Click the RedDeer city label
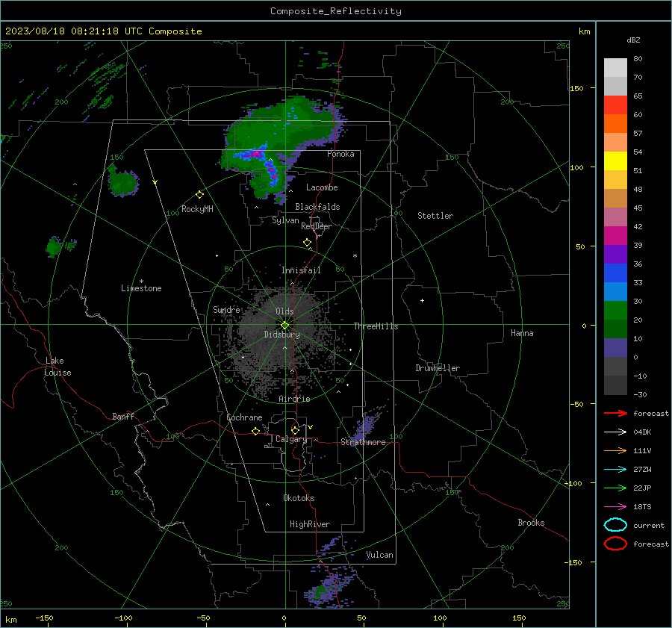The width and height of the screenshot is (672, 628). click(317, 226)
